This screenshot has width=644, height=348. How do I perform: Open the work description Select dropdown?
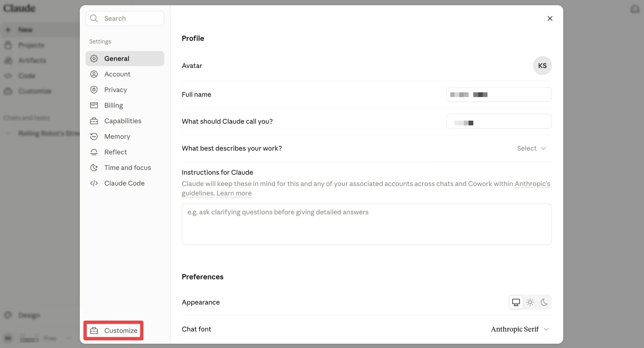point(531,148)
